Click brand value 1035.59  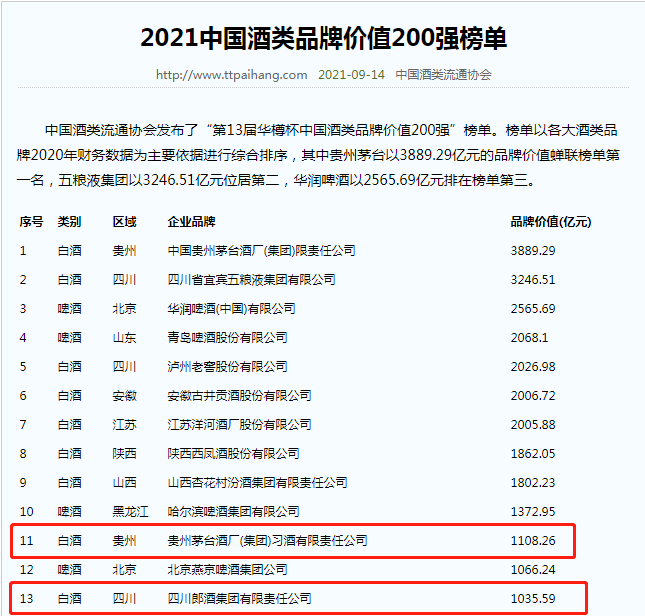(x=533, y=598)
